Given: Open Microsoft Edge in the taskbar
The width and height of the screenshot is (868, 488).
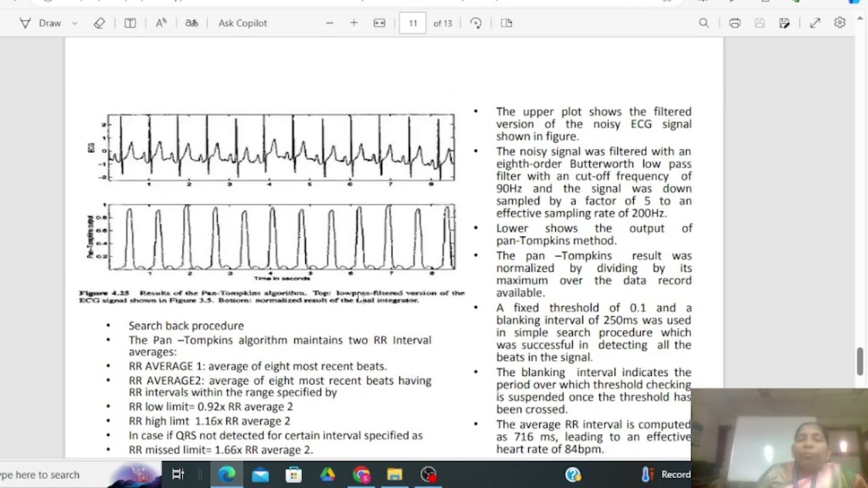Looking at the screenshot, I should (x=226, y=474).
